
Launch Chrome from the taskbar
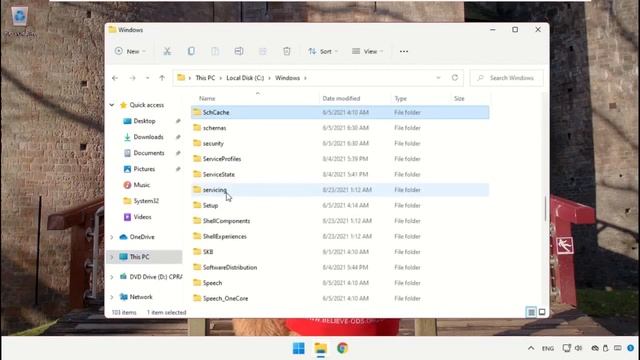[x=342, y=348]
